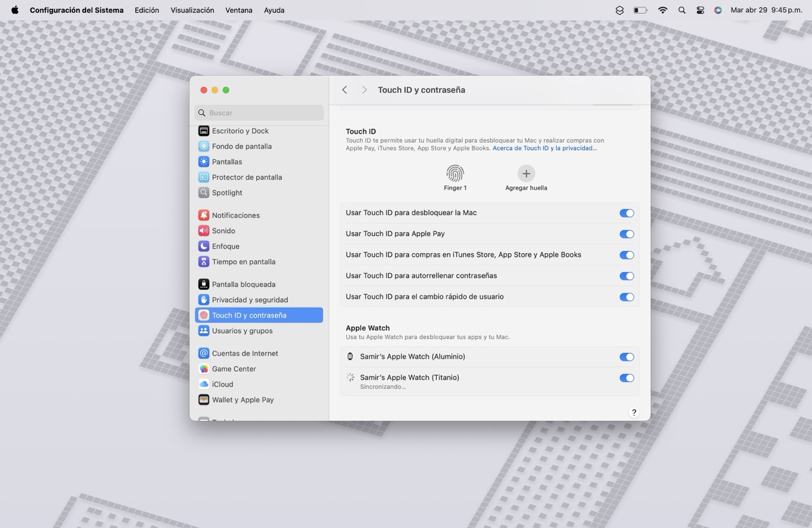Open Acerca de Touch ID y la privacidad link

(545, 148)
